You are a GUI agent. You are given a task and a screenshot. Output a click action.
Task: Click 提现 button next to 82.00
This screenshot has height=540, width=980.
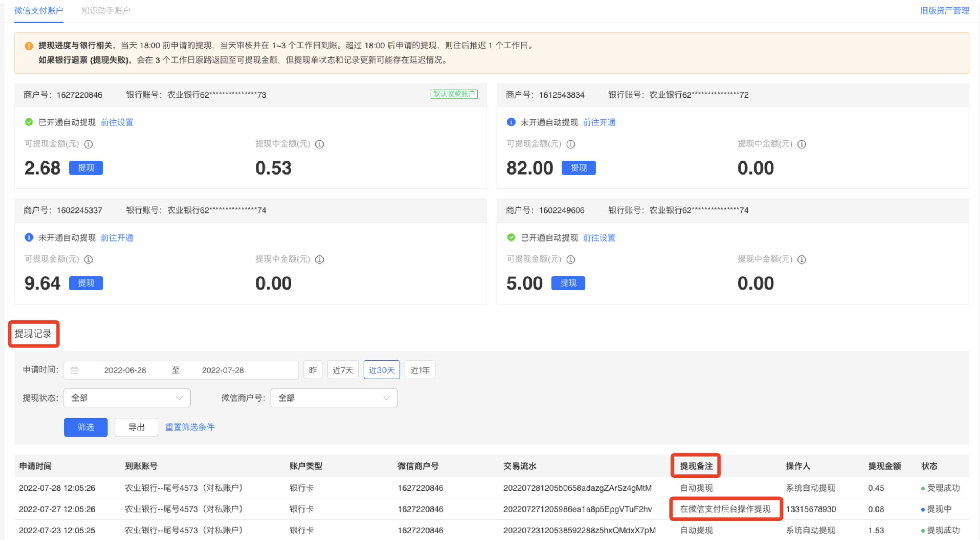(579, 168)
